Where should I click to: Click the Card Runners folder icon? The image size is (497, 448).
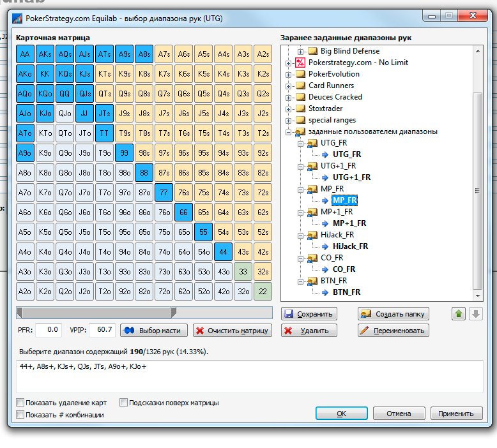click(300, 86)
